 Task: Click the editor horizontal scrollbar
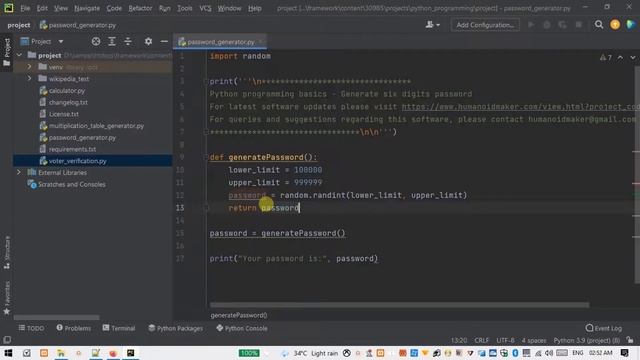point(399,305)
